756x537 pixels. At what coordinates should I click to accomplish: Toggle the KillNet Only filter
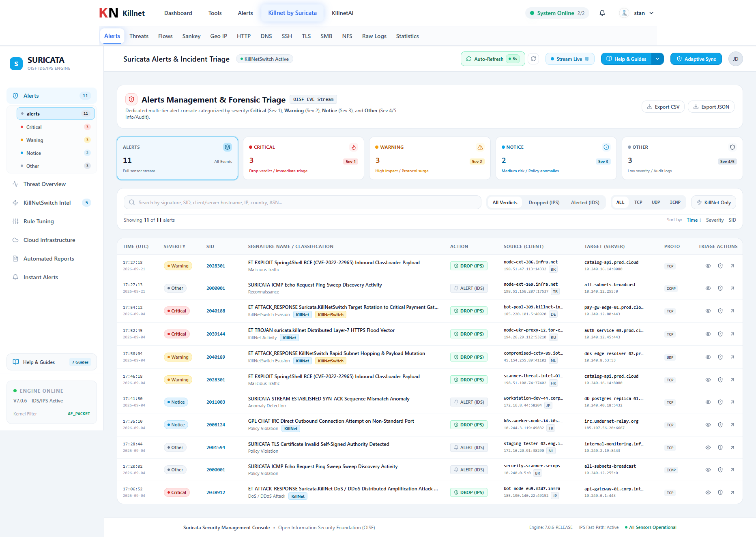point(713,202)
